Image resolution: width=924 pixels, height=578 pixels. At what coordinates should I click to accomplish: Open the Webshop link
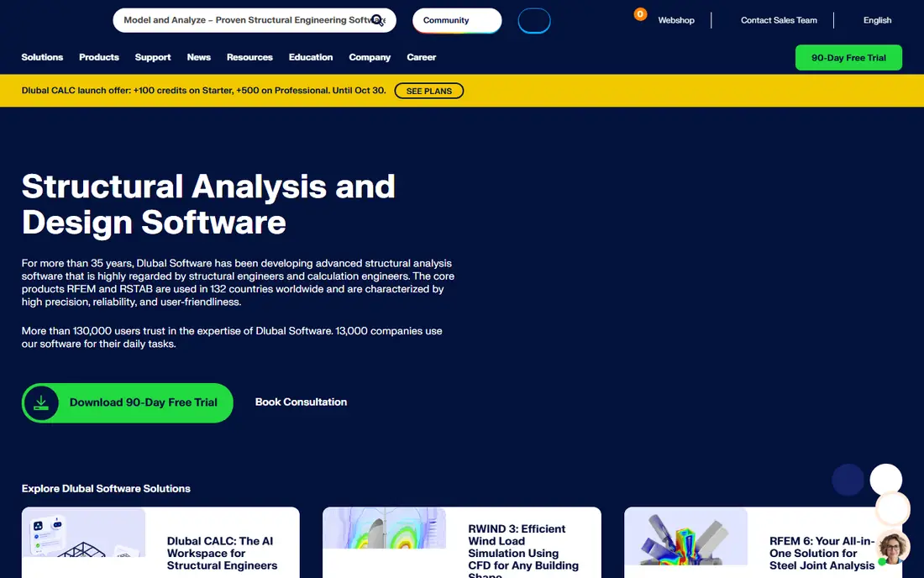click(676, 20)
